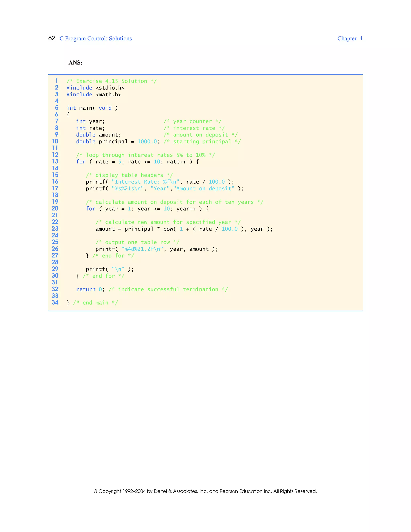Click the header text 'C Program Control: Solutions'
The image size is (411, 532).
click(96, 39)
